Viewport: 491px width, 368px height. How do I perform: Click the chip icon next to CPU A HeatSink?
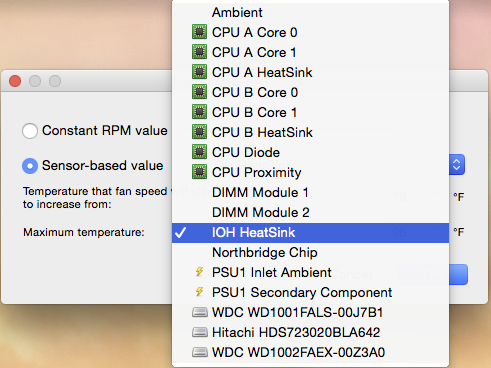(199, 72)
